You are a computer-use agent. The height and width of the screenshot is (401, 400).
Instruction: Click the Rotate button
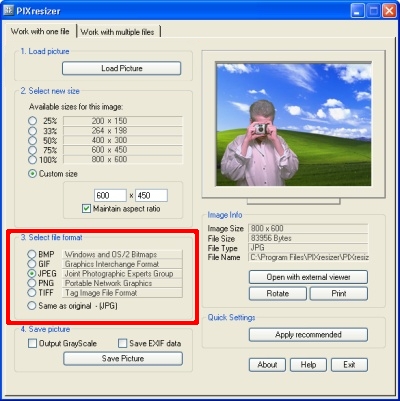pos(278,294)
